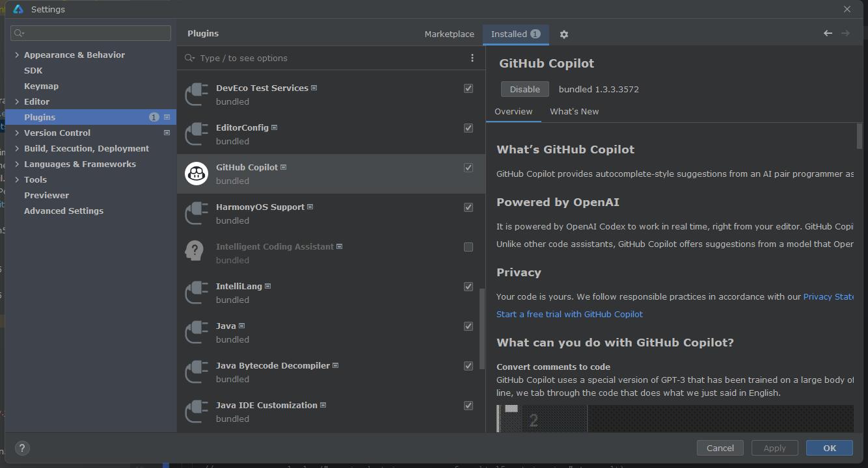The height and width of the screenshot is (468, 868).
Task: Uncheck the Java plugin checkbox
Action: click(468, 326)
